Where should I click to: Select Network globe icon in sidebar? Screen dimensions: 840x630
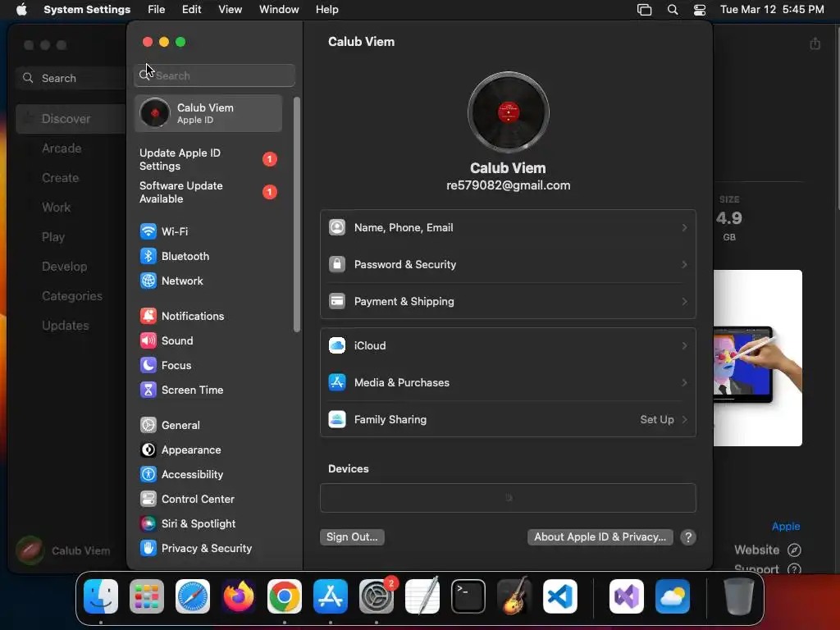(x=148, y=281)
